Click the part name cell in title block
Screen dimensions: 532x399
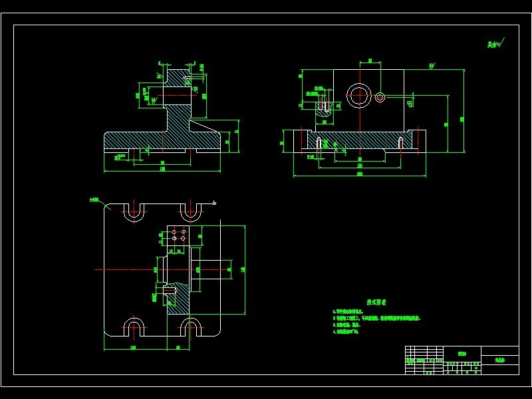tap(500, 360)
